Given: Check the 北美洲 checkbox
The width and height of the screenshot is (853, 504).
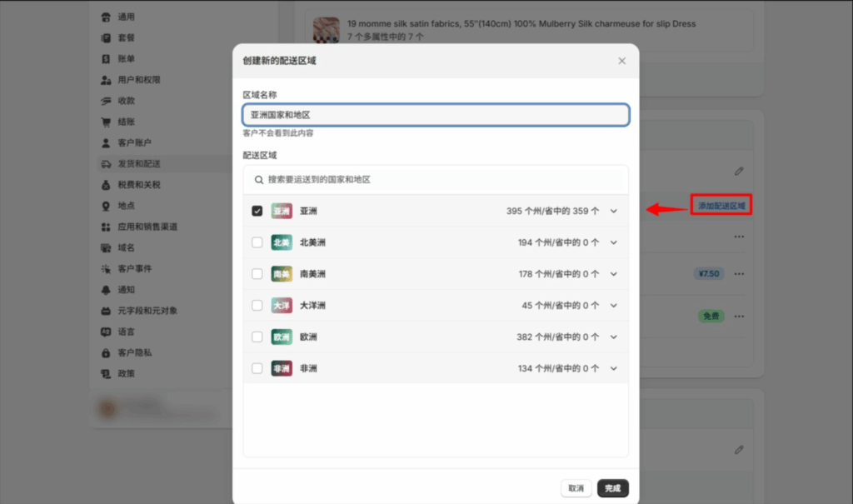Looking at the screenshot, I should [x=257, y=242].
